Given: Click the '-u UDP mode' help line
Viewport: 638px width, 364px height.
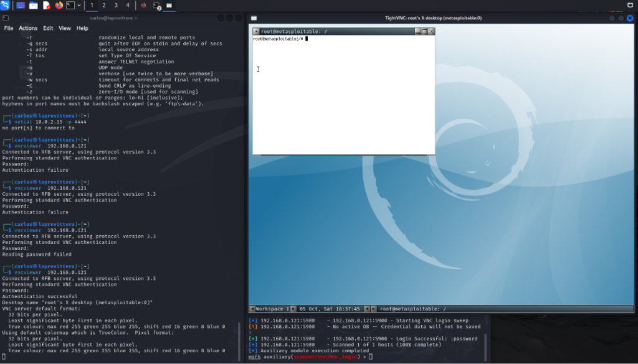Looking at the screenshot, I should coord(75,67).
